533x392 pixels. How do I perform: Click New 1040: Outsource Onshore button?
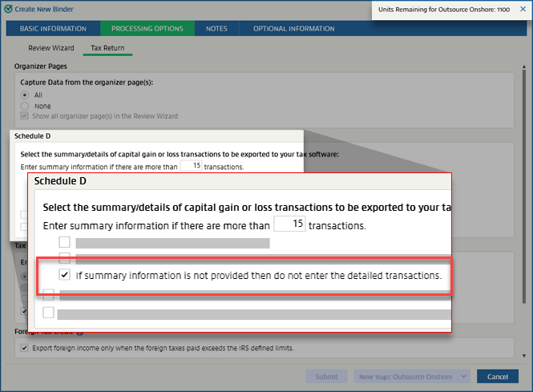[406, 376]
